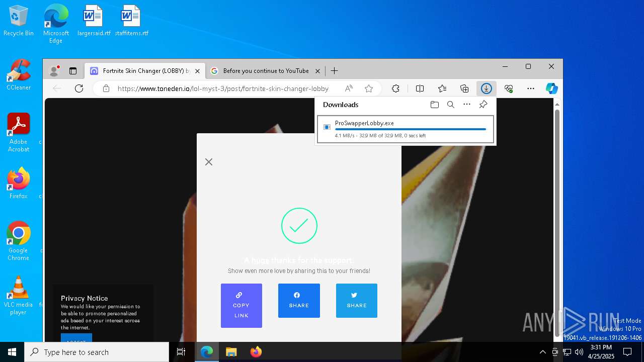This screenshot has height=362, width=644.
Task: Open the Firefox desktop shortcut
Action: (x=19, y=184)
